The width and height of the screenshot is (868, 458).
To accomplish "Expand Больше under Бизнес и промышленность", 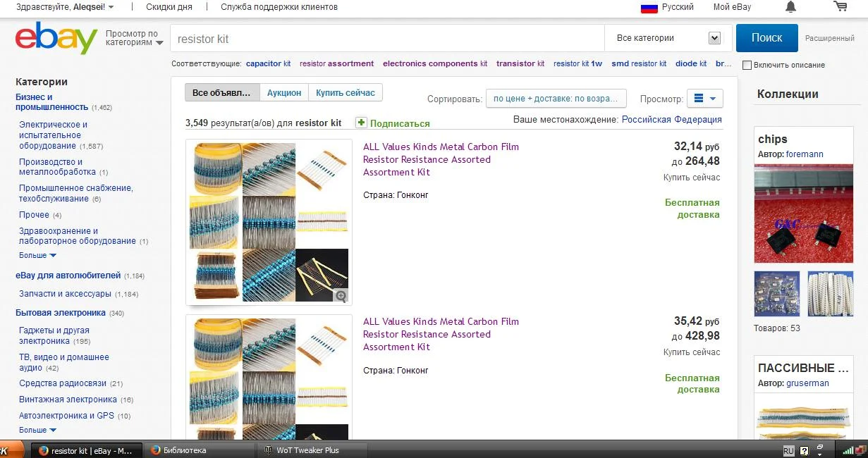I will (x=37, y=255).
